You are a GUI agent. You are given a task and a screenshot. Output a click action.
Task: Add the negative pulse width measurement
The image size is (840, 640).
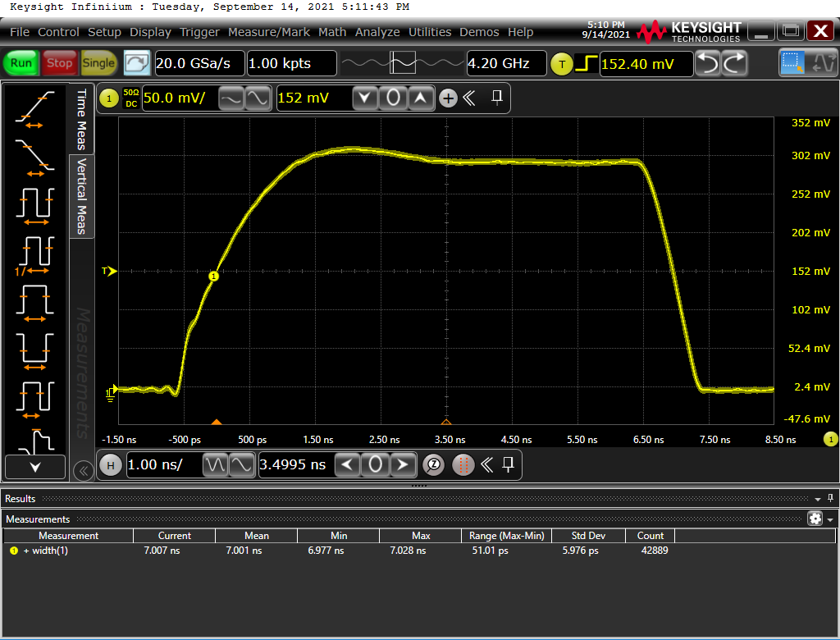(34, 350)
